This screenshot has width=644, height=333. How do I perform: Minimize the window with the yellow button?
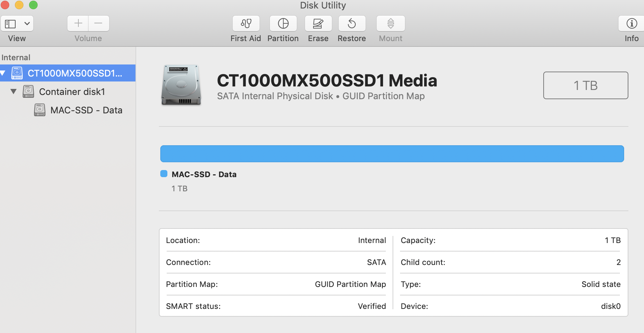point(19,5)
